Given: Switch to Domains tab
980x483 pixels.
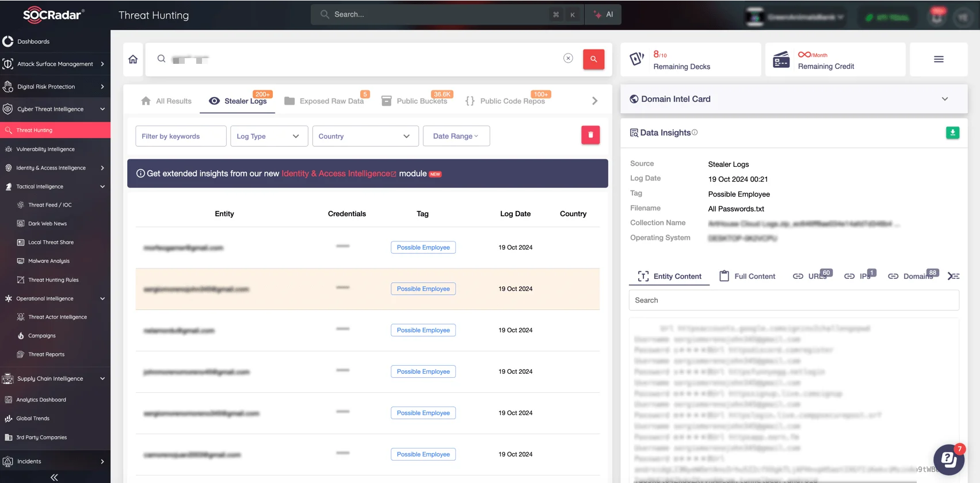Looking at the screenshot, I should click(913, 277).
